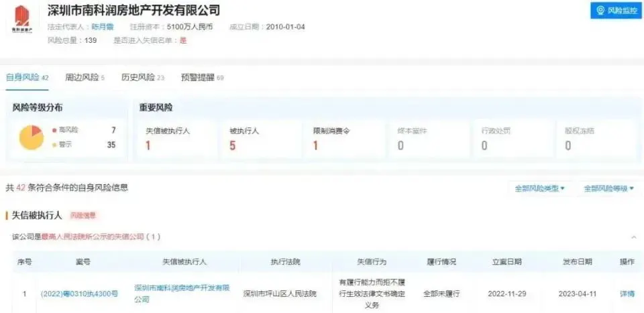Open 限制消费令 risk card
This screenshot has width=644, height=313.
pyautogui.click(x=344, y=139)
